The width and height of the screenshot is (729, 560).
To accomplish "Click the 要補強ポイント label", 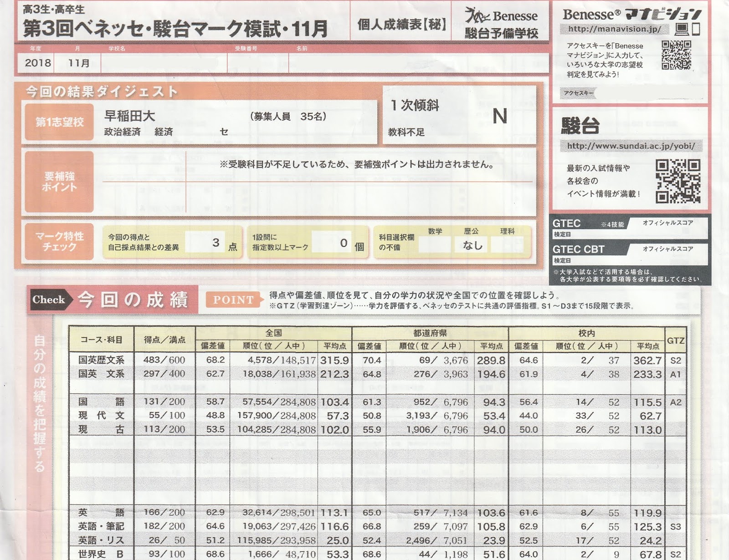I will [x=59, y=182].
